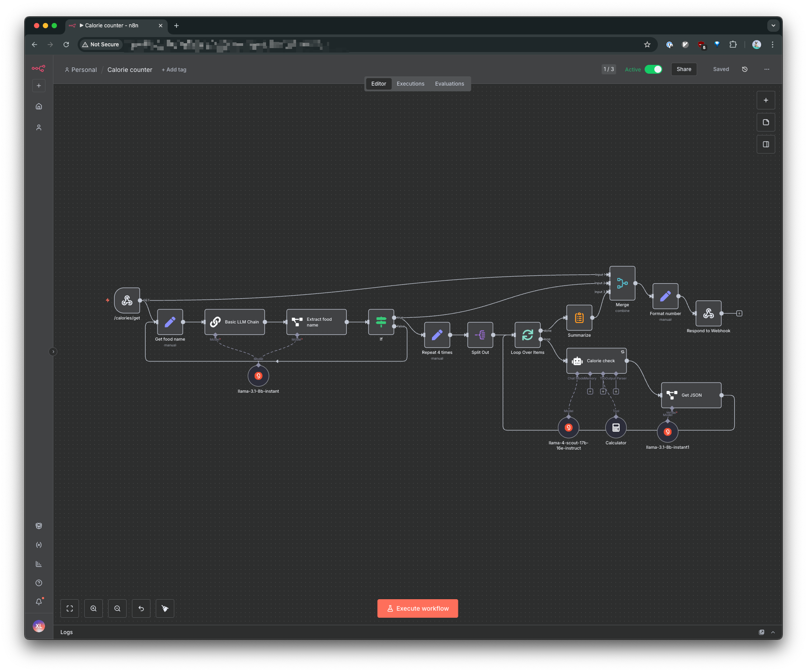807x672 pixels.
Task: Switch to the Executions tab
Action: [410, 84]
